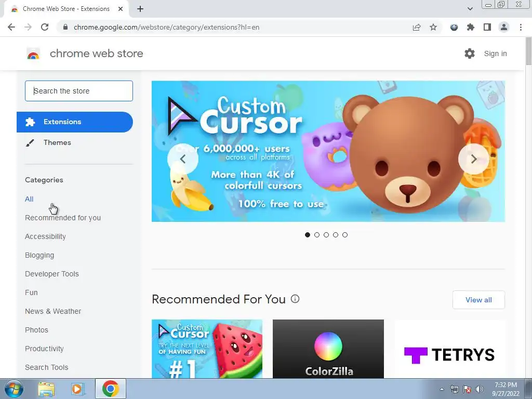Open the ColorZilla extension card
Viewport: 532px width, 399px height.
coord(328,349)
